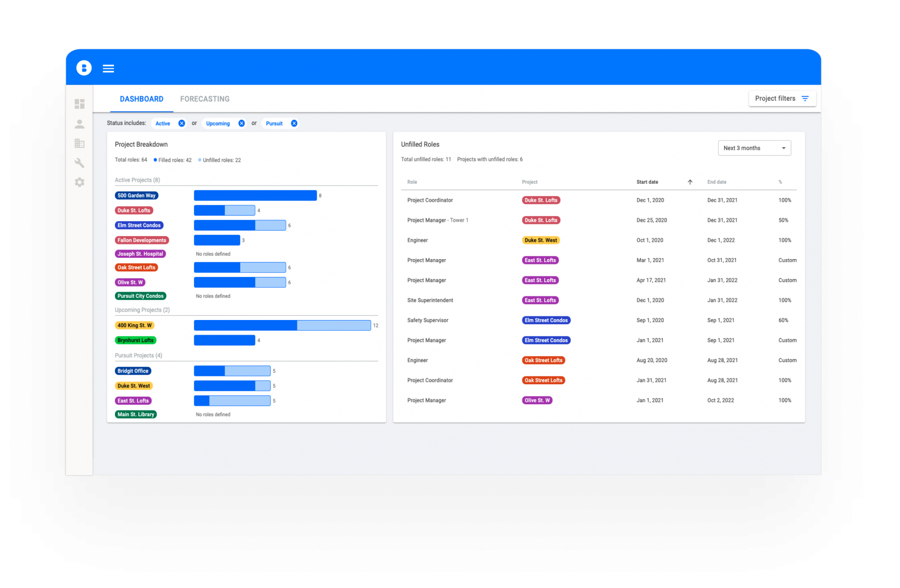Select the Projects building icon in sidebar
The image size is (900, 588).
click(x=79, y=143)
